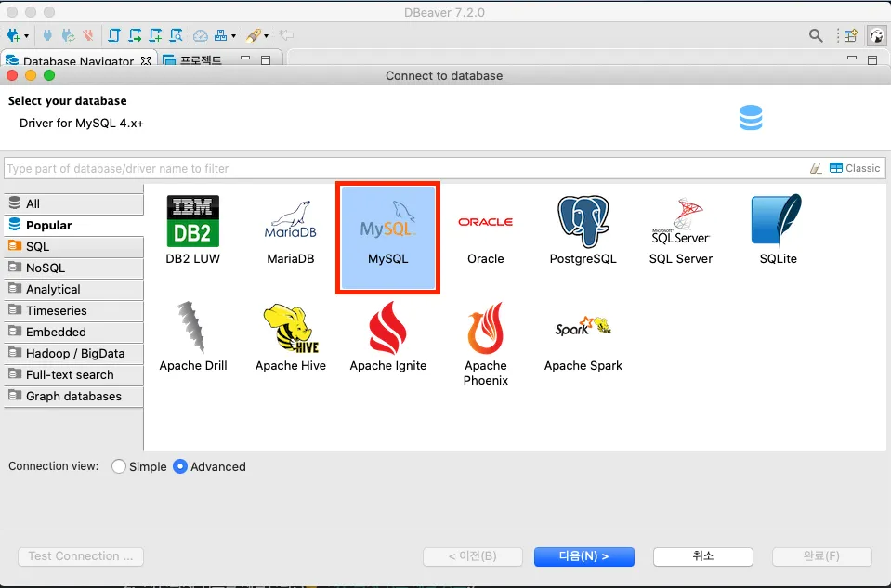Select the Popular category
891x588 pixels.
coord(74,226)
